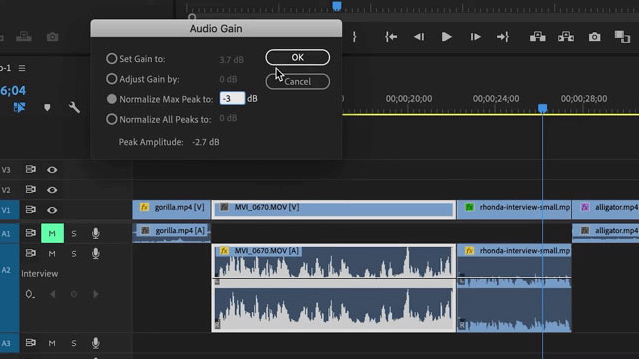The height and width of the screenshot is (361, 639).
Task: Toggle V1 track output eye
Action: click(x=52, y=210)
